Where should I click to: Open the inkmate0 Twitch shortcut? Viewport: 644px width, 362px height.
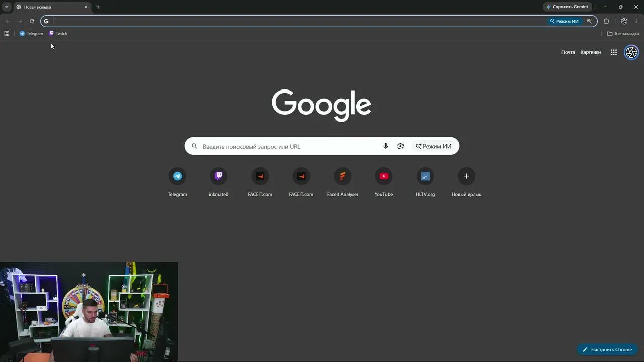tap(219, 183)
